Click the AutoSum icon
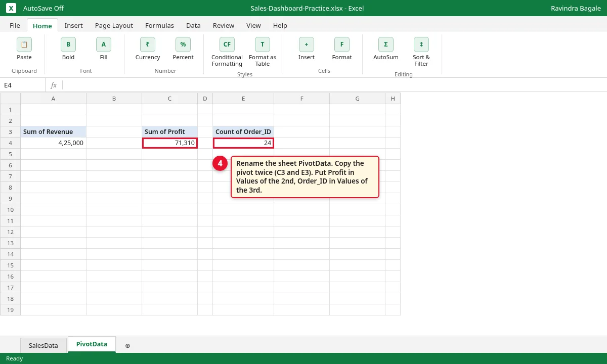 point(386,44)
